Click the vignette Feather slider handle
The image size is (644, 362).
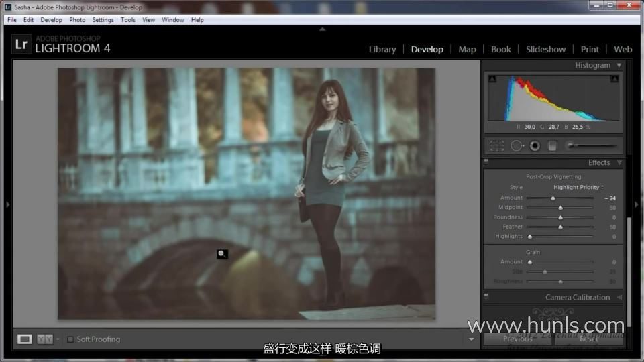[x=560, y=227]
